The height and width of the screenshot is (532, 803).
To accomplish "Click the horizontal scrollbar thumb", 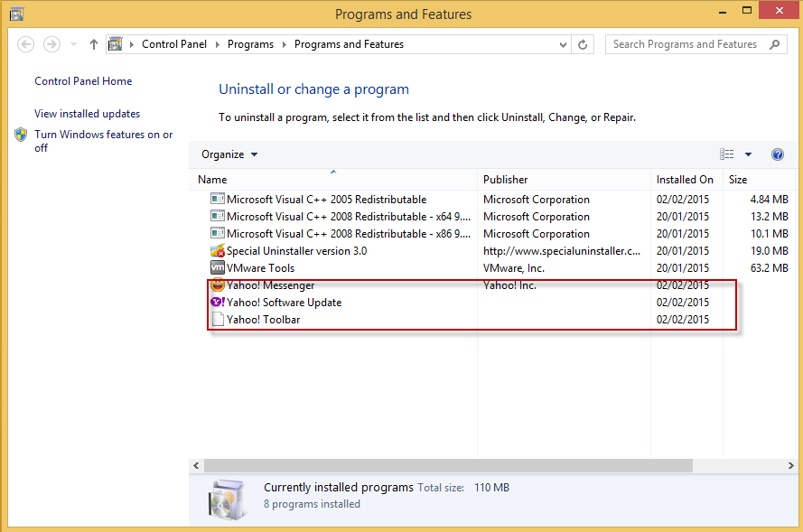I will coord(448,465).
